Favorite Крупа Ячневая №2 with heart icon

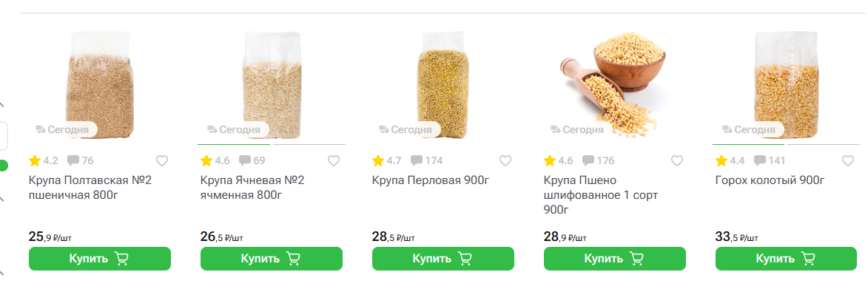pos(333,161)
